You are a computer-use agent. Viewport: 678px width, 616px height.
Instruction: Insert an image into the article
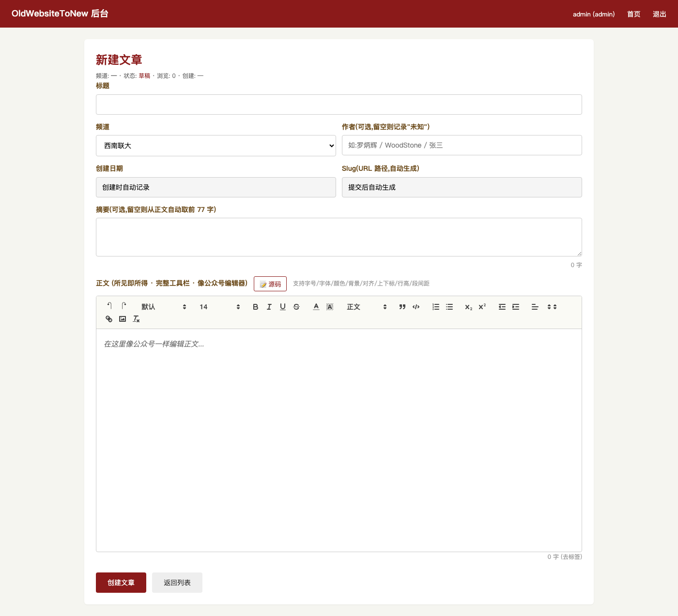point(123,319)
